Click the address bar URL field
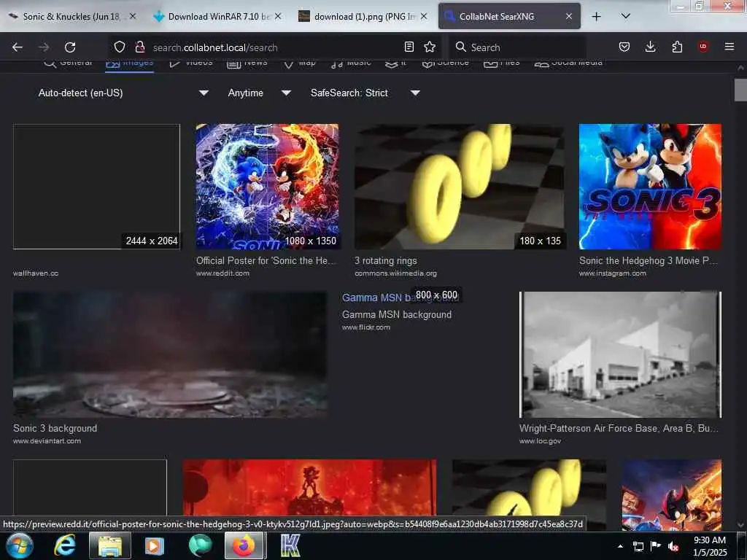Screen dimensions: 747x560 click(274, 47)
